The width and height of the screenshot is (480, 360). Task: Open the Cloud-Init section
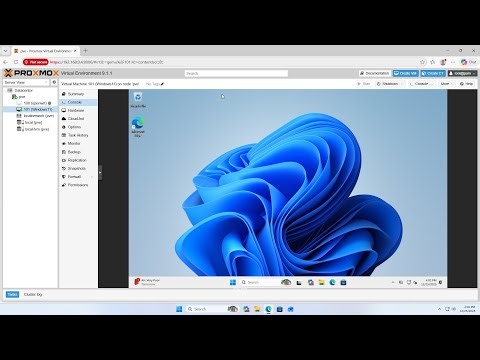(x=78, y=119)
